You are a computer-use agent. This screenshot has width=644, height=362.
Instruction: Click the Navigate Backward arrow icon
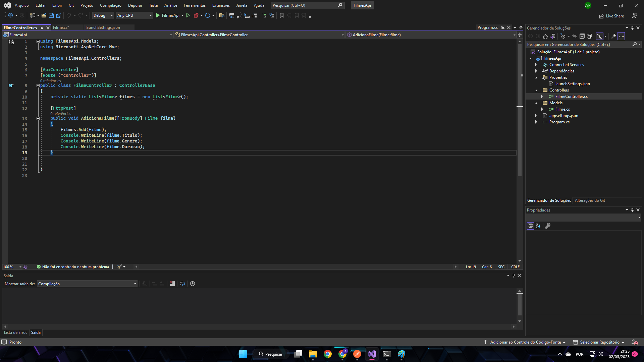pos(11,15)
